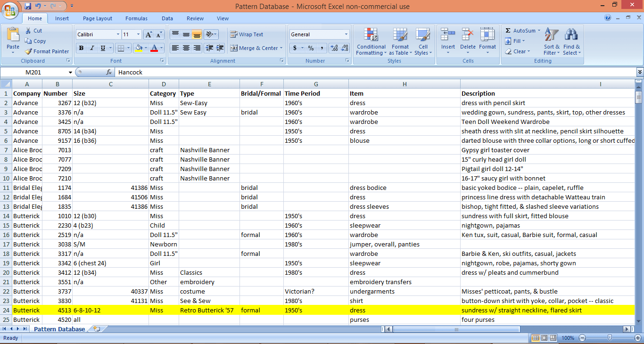Toggle Wrap Text
The width and height of the screenshot is (644, 344).
point(247,34)
